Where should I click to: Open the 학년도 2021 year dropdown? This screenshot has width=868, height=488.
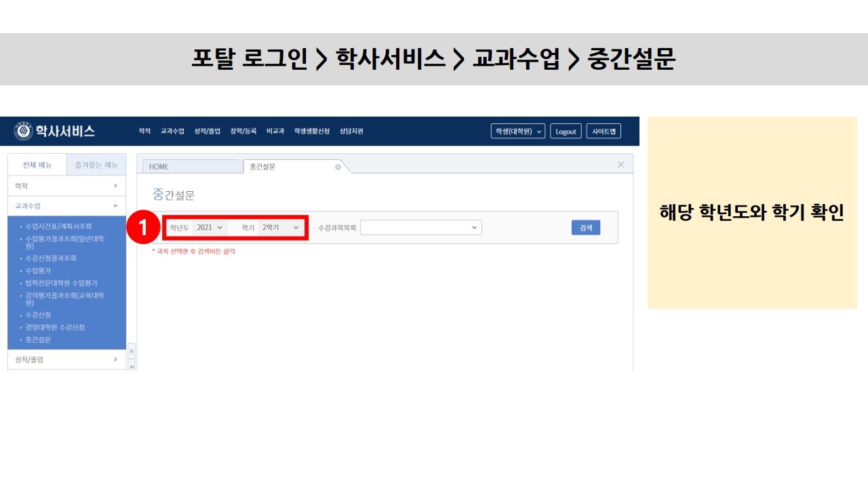[209, 228]
